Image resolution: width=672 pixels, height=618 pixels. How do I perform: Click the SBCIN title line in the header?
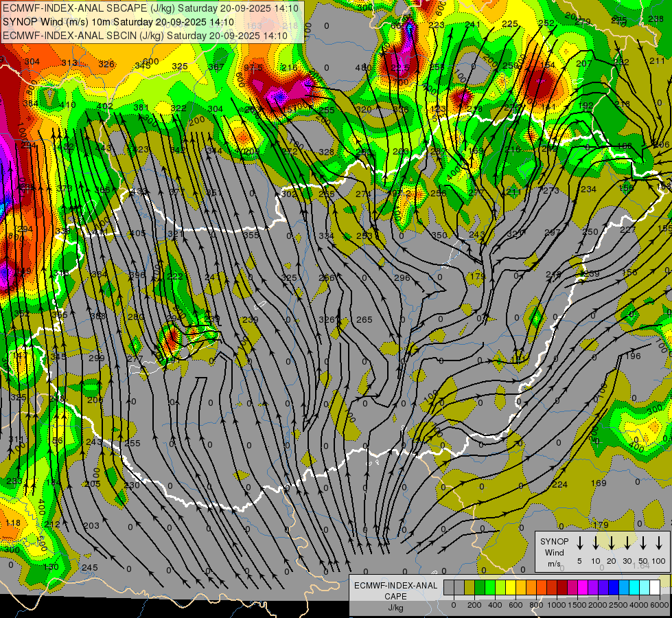point(145,36)
